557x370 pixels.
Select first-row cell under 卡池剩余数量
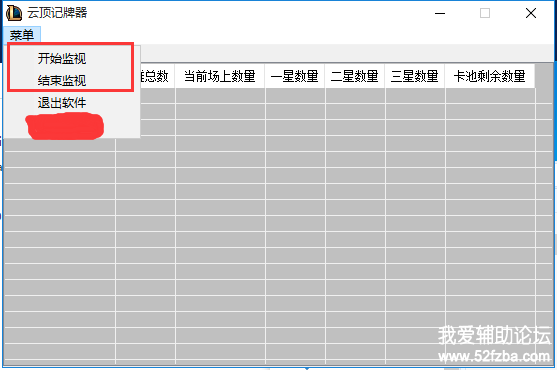point(490,95)
